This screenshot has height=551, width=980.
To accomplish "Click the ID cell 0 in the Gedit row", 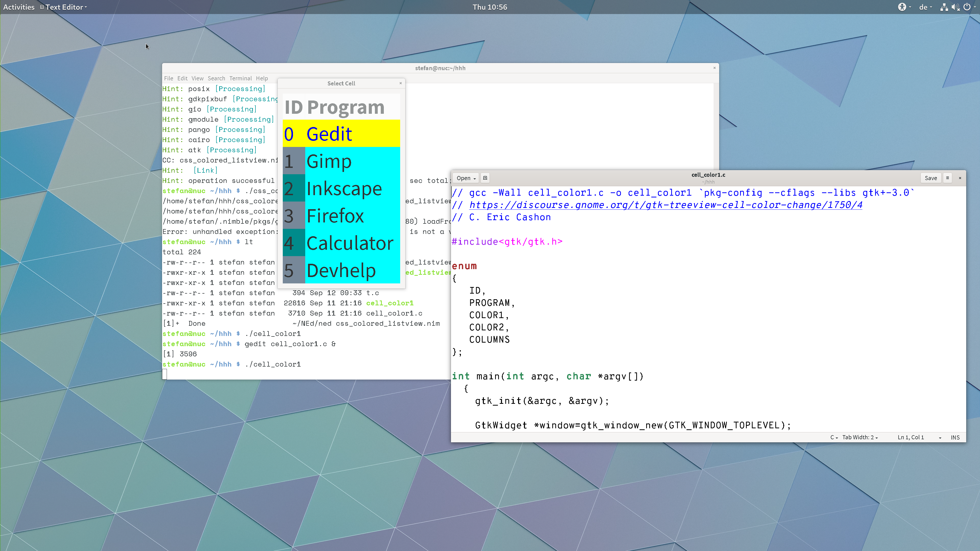I will pyautogui.click(x=294, y=134).
